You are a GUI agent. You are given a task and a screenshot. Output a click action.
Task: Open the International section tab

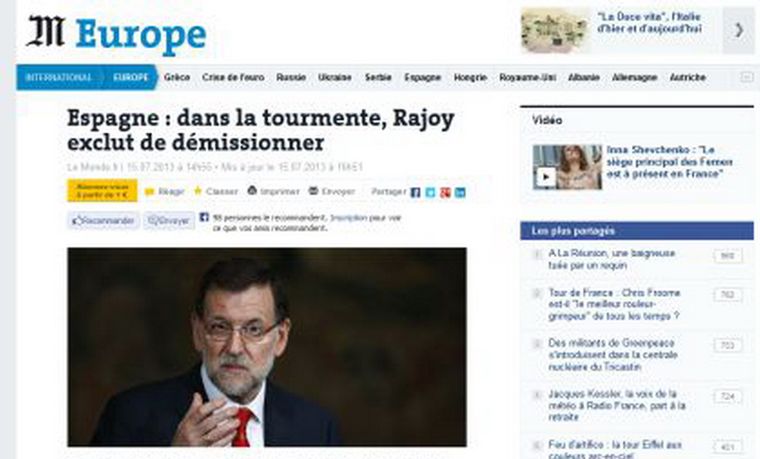tap(58, 78)
